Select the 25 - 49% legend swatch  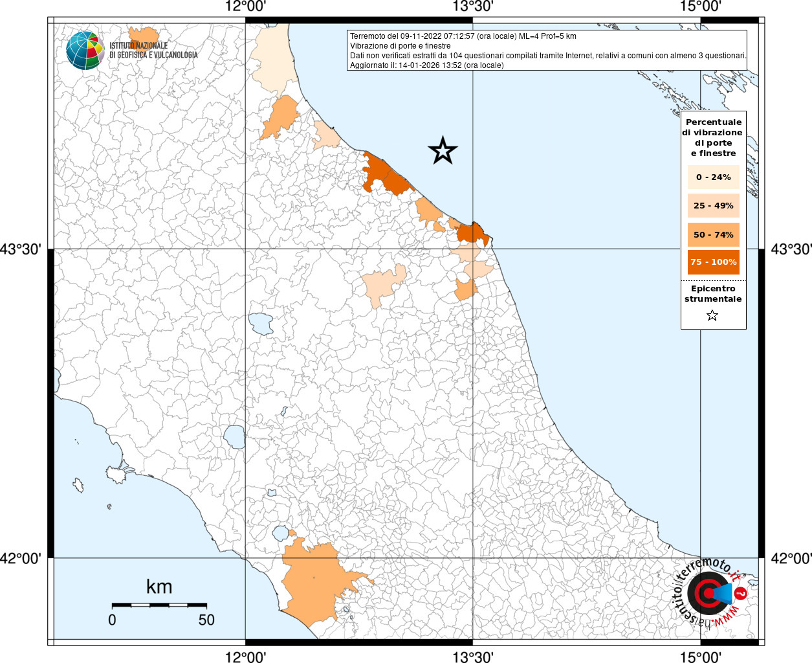point(714,205)
